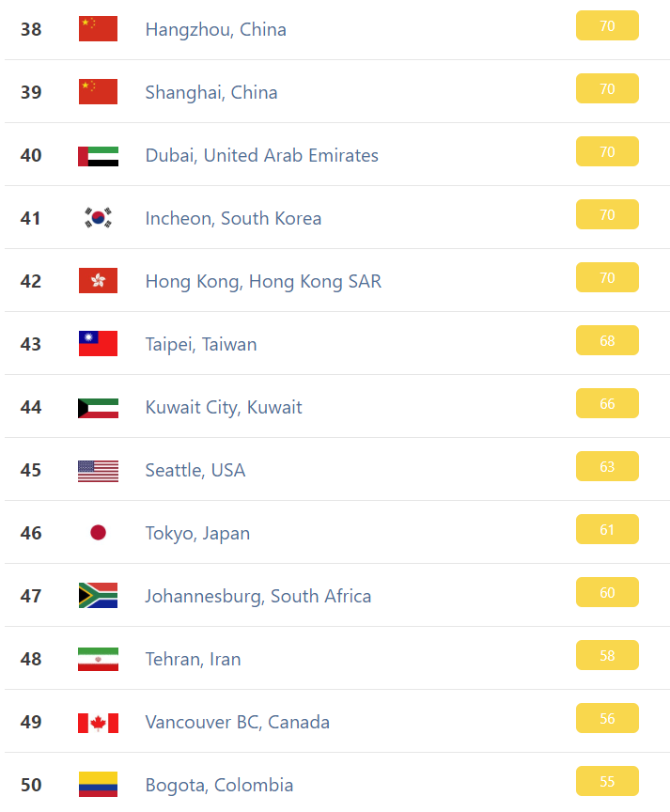Image resolution: width=670 pixels, height=812 pixels.
Task: Open the Shanghai, China link
Action: pyautogui.click(x=211, y=93)
